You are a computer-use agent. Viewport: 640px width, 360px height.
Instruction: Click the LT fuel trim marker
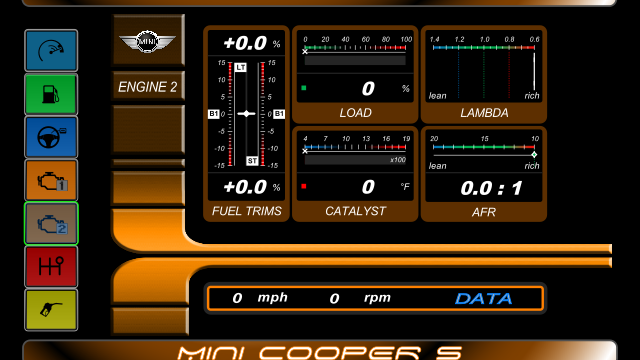240,67
